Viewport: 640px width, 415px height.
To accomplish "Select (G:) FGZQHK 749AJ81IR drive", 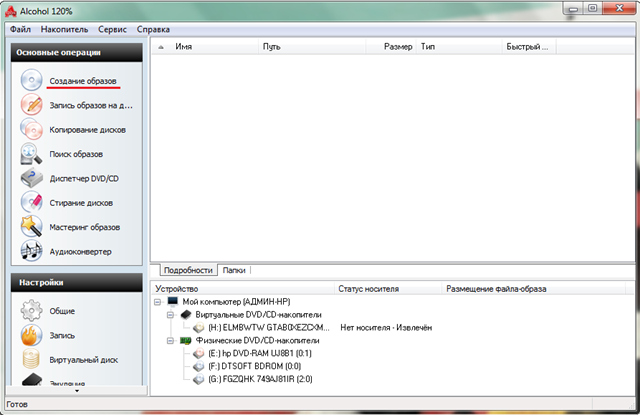I will coord(260,379).
